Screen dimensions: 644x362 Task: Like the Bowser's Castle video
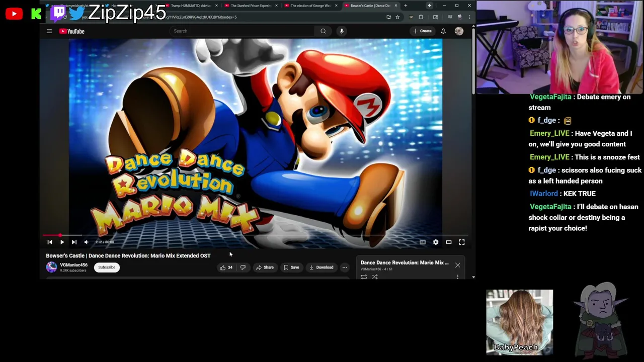pyautogui.click(x=226, y=267)
